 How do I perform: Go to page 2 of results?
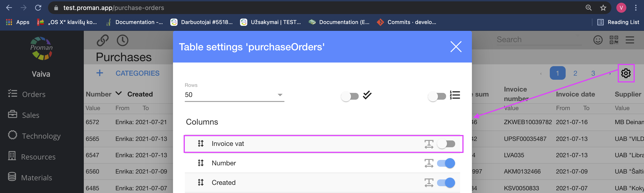pyautogui.click(x=575, y=73)
